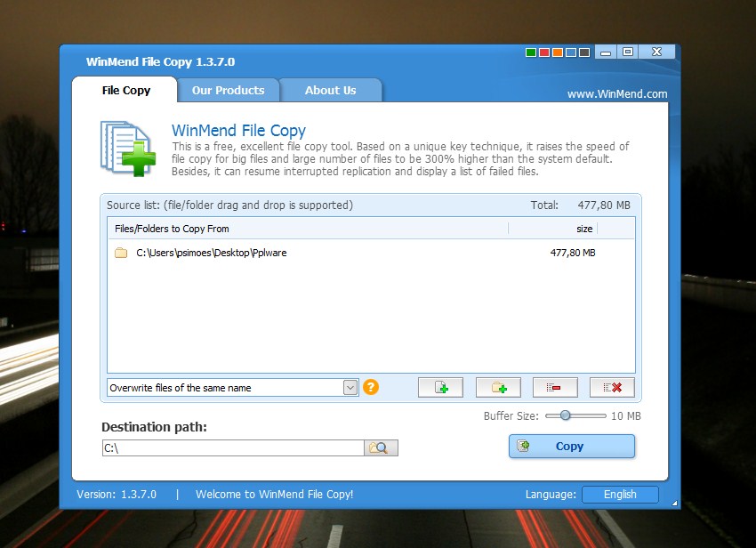Adjust the Buffer Size slider handle
This screenshot has height=548, width=756.
click(x=565, y=415)
